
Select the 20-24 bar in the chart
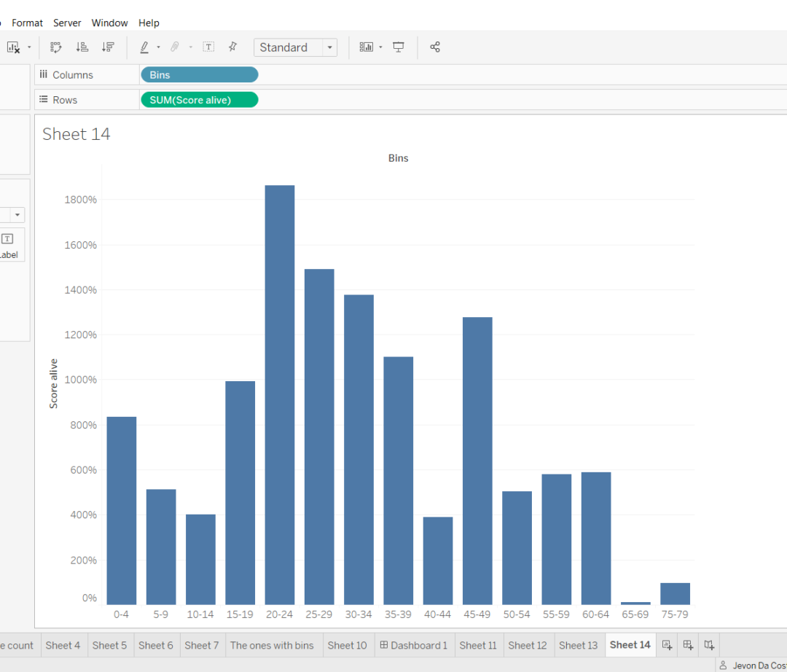[x=280, y=394]
